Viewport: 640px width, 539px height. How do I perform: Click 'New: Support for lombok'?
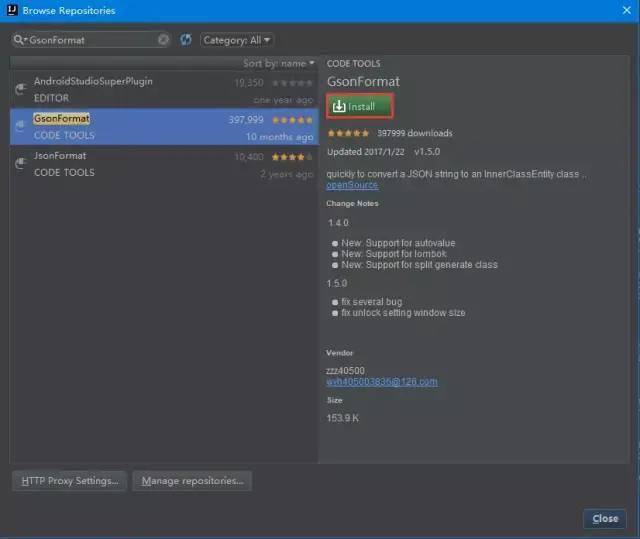pyautogui.click(x=394, y=254)
